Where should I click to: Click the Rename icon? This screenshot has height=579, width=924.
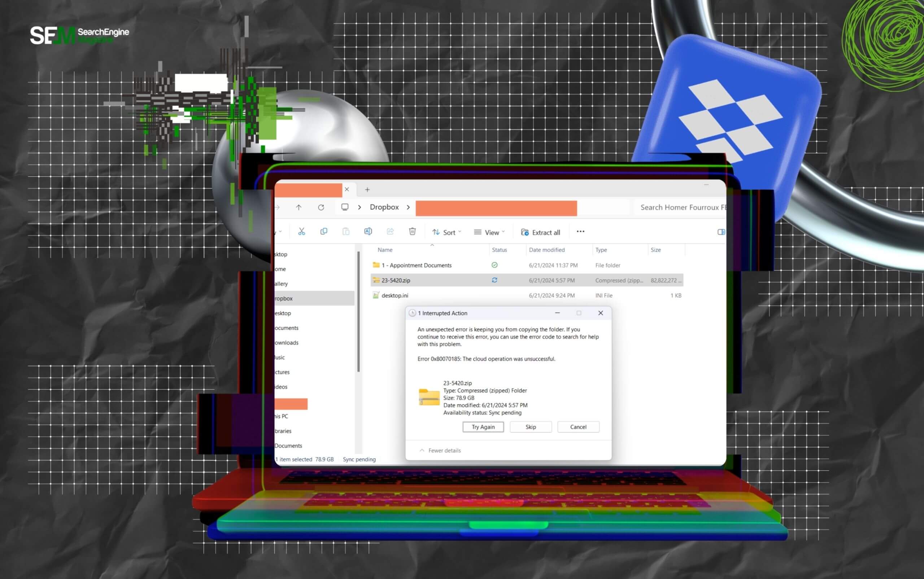point(368,231)
